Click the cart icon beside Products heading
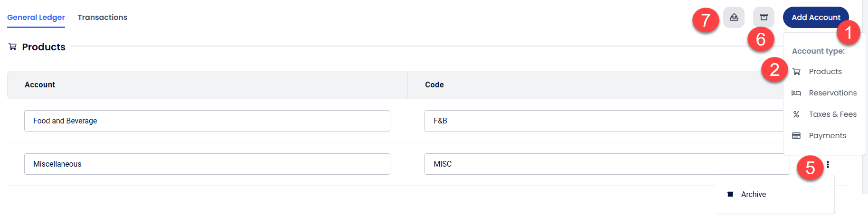The width and height of the screenshot is (868, 216). tap(13, 47)
